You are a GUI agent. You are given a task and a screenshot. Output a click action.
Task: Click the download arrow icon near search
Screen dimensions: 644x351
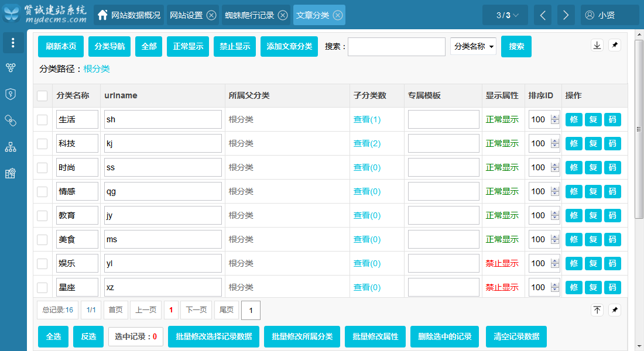(x=597, y=46)
